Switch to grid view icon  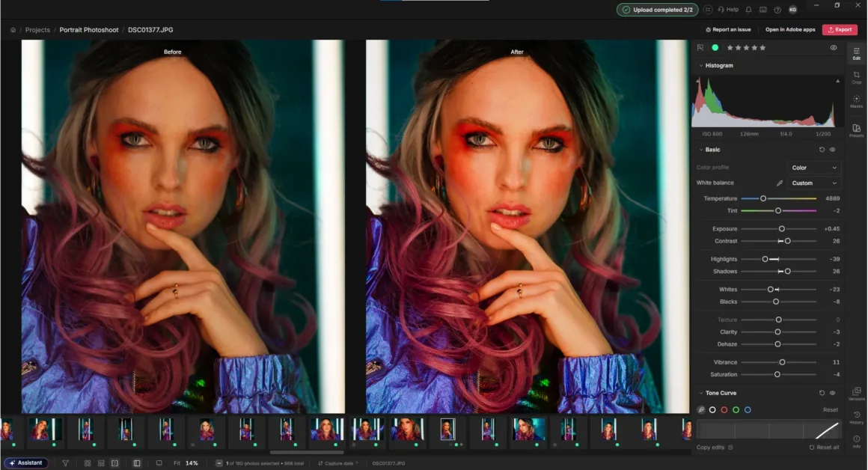coord(88,463)
